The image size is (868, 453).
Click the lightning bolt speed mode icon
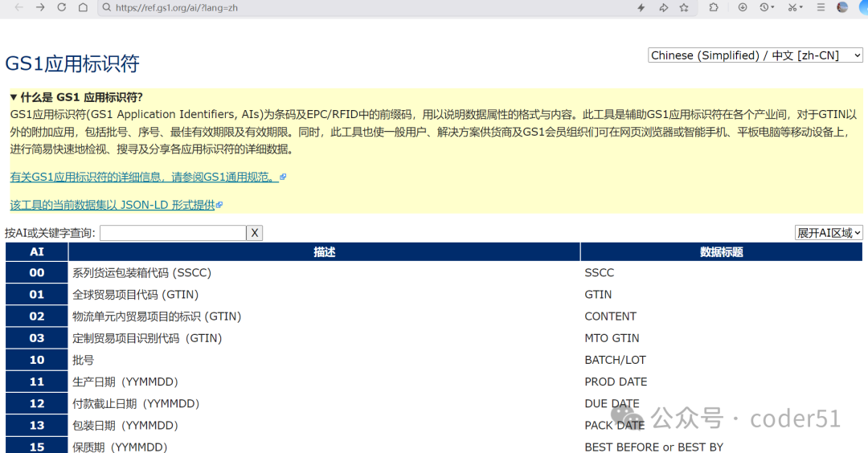click(641, 8)
